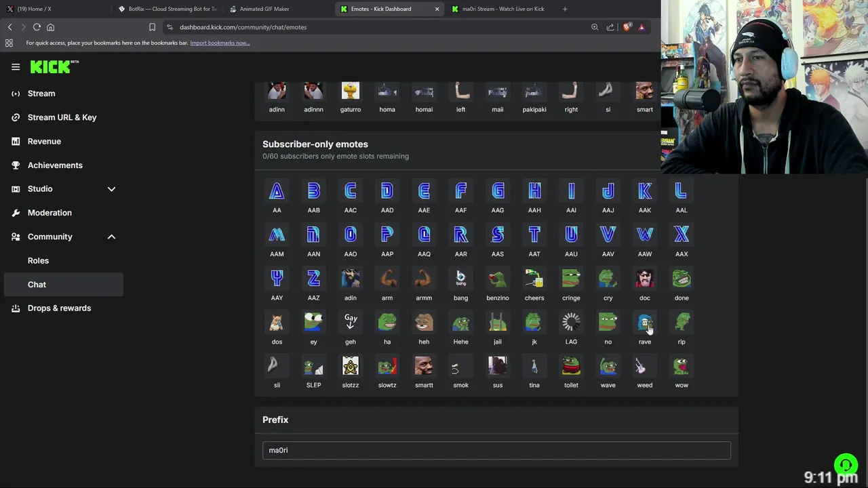This screenshot has width=868, height=488.
Task: Click the doc emote
Action: point(645,279)
